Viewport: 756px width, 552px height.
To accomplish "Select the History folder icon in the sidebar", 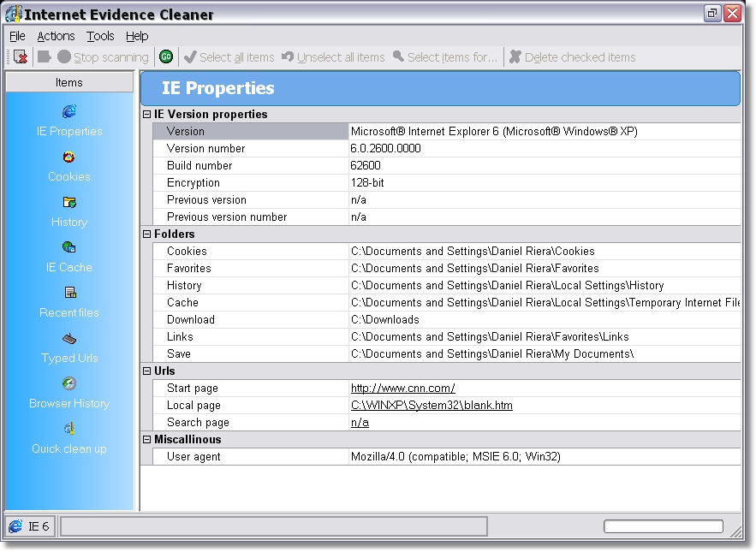I will click(x=69, y=203).
